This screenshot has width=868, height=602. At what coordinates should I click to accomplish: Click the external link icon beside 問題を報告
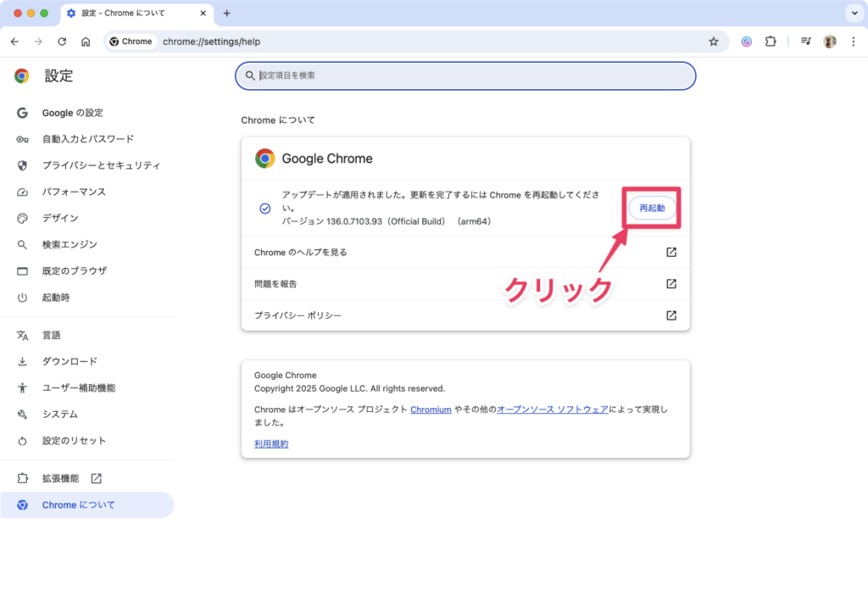pyautogui.click(x=671, y=284)
